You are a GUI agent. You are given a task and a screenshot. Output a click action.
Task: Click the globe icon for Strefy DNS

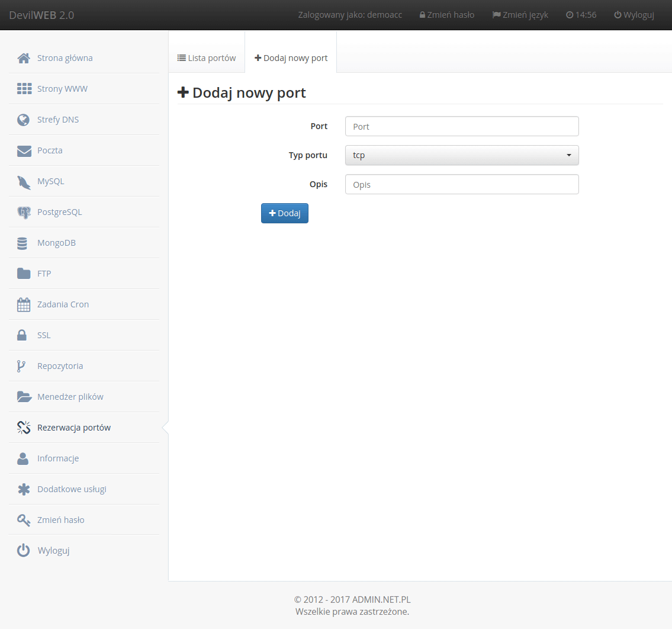point(24,120)
